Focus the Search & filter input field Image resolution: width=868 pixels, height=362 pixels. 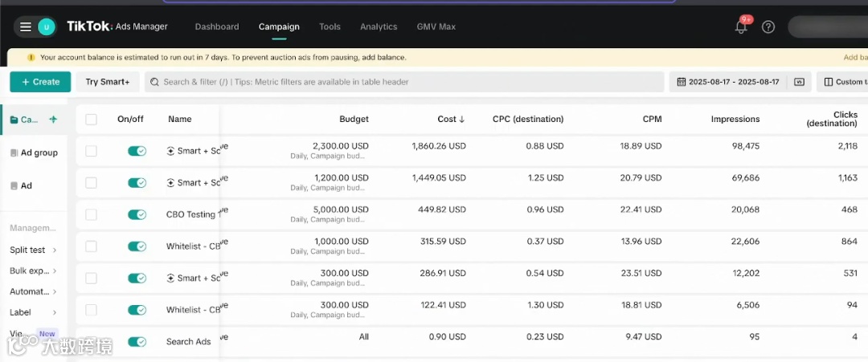tap(402, 82)
